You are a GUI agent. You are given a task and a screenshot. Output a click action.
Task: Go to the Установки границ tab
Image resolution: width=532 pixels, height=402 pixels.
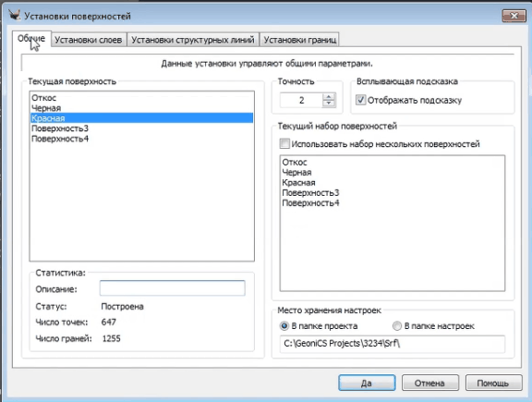[x=299, y=40]
